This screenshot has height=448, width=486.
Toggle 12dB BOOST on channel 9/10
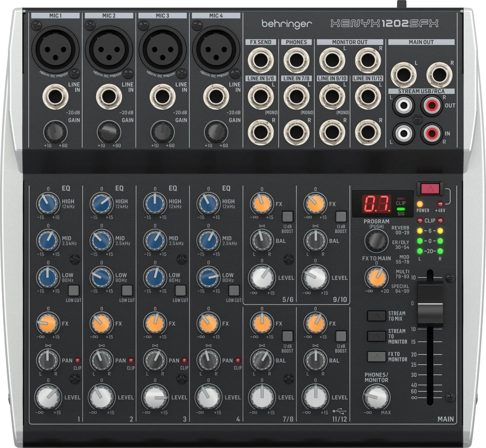pos(341,216)
